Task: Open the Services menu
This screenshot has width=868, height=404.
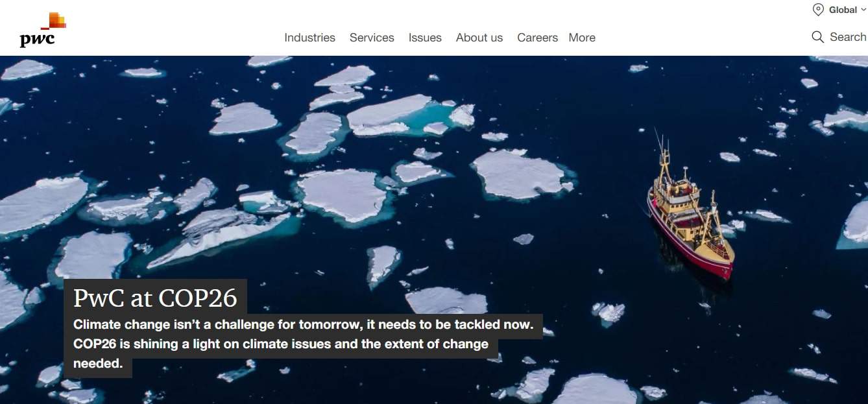Action: [372, 38]
